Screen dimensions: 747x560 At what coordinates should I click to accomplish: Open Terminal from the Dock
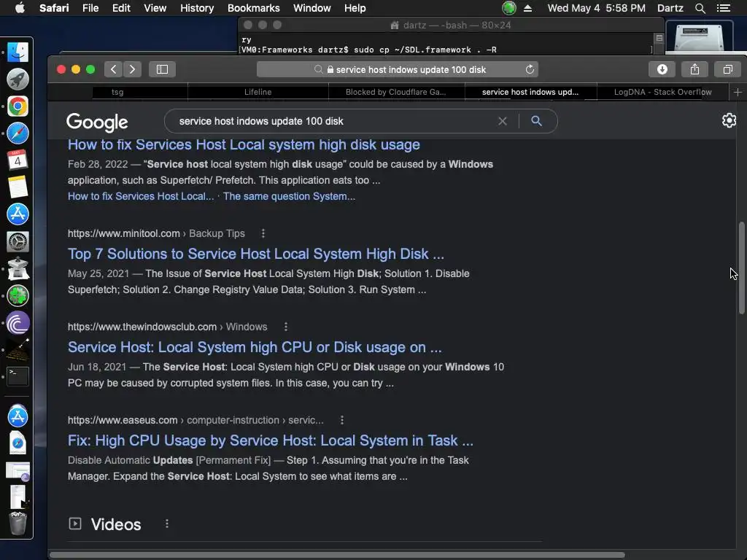[18, 376]
